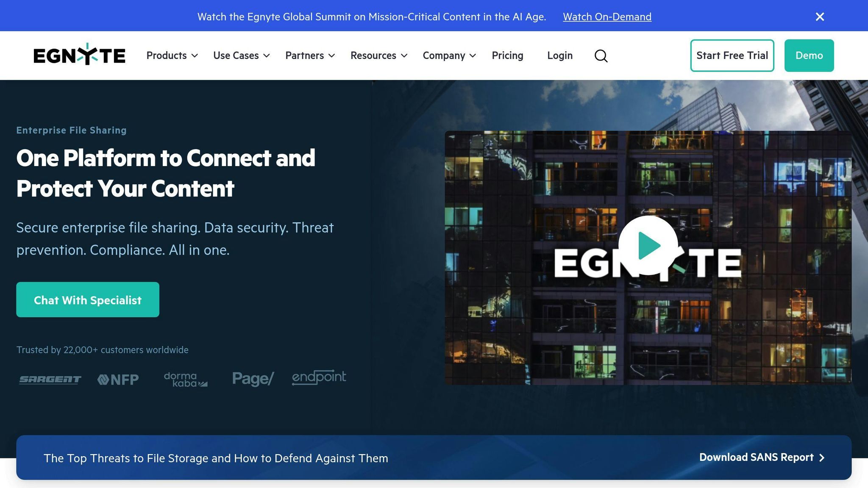Go to the Pricing page
Viewport: 868px width, 488px height.
click(x=507, y=55)
